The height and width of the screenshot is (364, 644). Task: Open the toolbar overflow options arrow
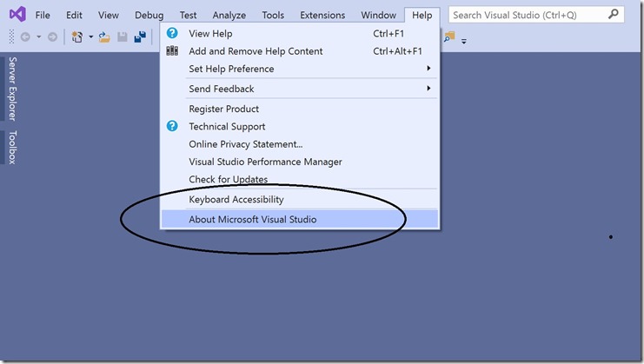pos(464,42)
